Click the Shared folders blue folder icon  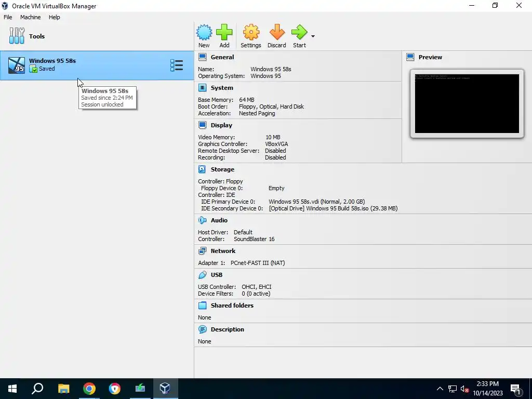click(202, 305)
